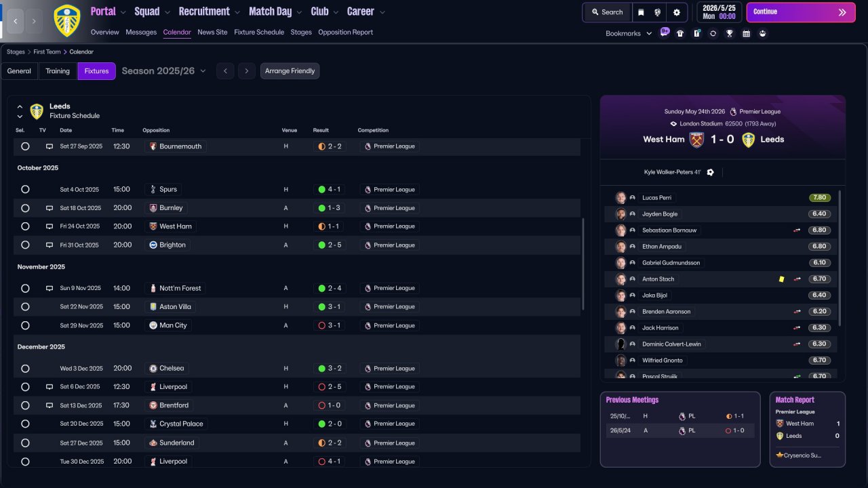Click the First Team breadcrumb link
Viewport: 868px width, 488px height.
[x=47, y=52]
